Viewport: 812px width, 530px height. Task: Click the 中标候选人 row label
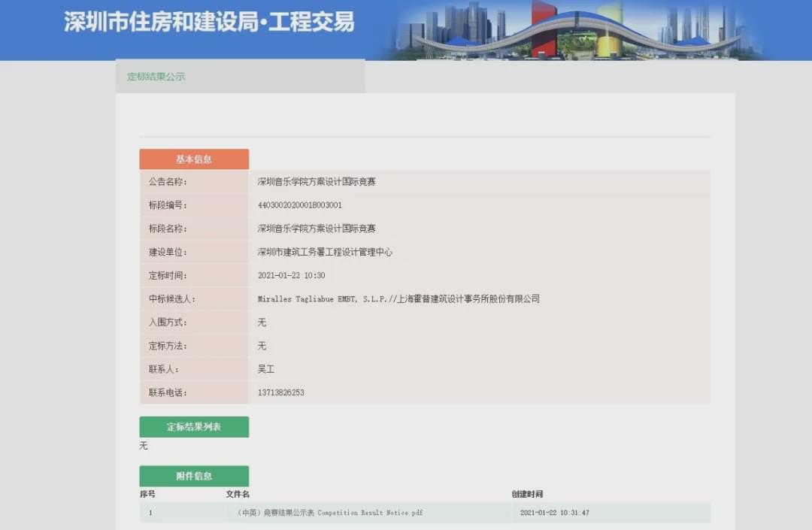(x=171, y=299)
